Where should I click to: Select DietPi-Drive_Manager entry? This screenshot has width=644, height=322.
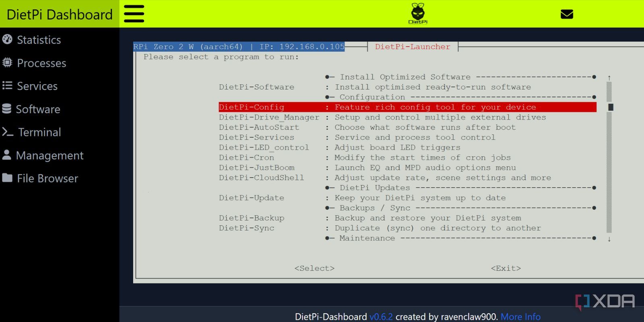[269, 117]
